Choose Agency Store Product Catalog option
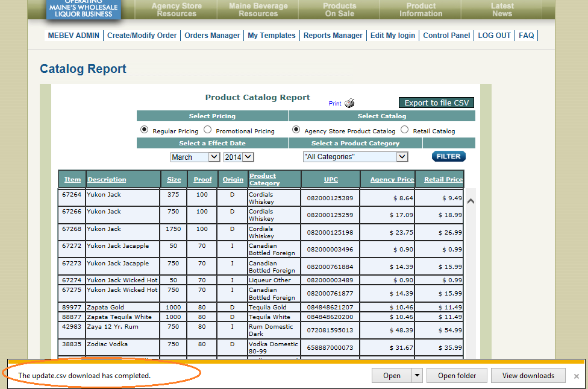588x389 pixels. 296,130
